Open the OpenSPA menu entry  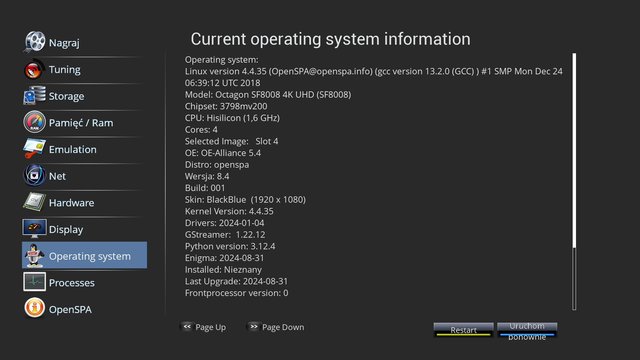84,309
